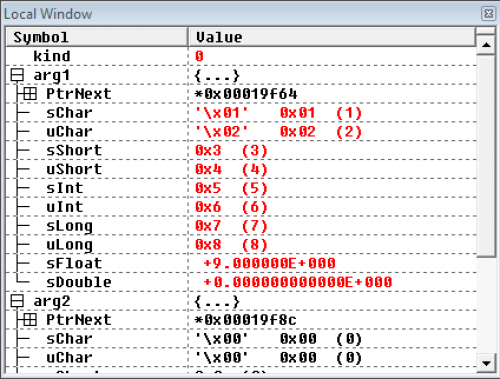Select the sDouble symbol
The image size is (500, 379).
79,282
